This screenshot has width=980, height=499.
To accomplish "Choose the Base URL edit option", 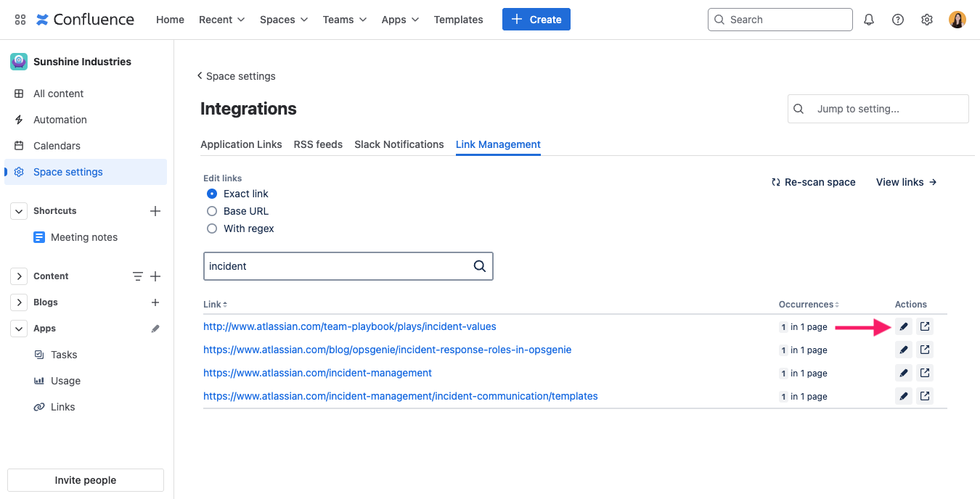I will [x=211, y=211].
